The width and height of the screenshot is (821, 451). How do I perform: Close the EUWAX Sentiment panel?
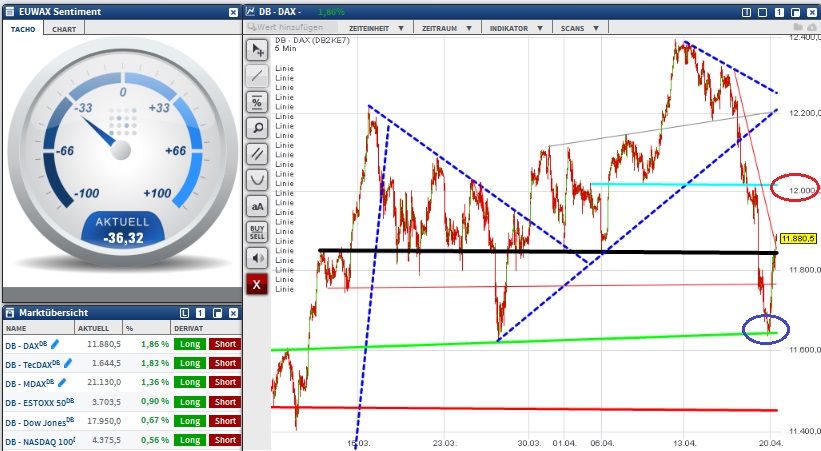pos(234,12)
